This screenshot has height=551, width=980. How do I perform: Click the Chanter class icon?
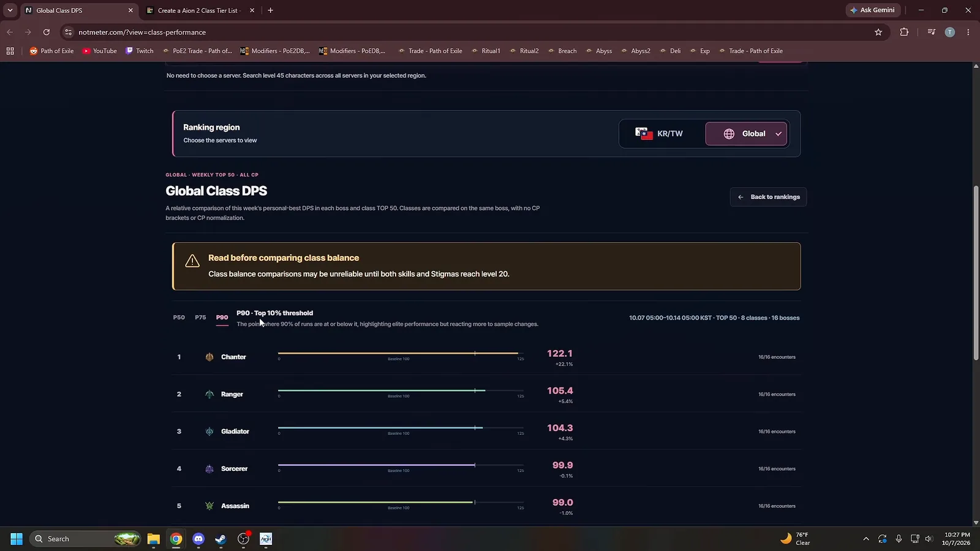pos(209,357)
